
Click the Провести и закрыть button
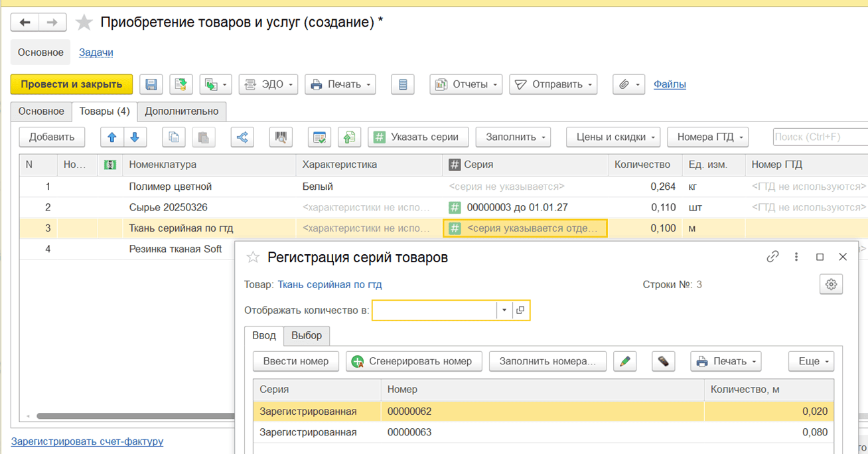tap(72, 84)
